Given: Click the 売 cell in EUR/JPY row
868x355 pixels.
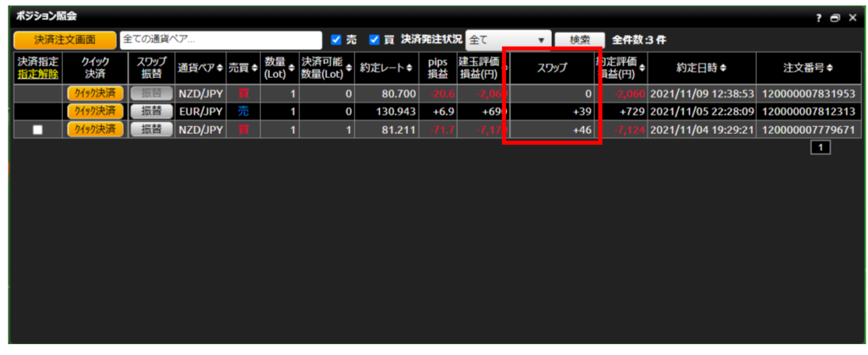Looking at the screenshot, I should click(x=243, y=112).
